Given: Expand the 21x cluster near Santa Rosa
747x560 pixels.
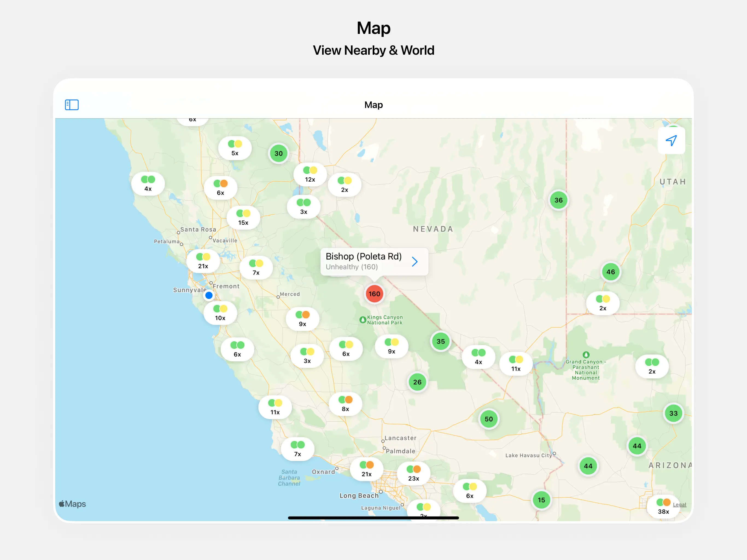Looking at the screenshot, I should pyautogui.click(x=203, y=261).
